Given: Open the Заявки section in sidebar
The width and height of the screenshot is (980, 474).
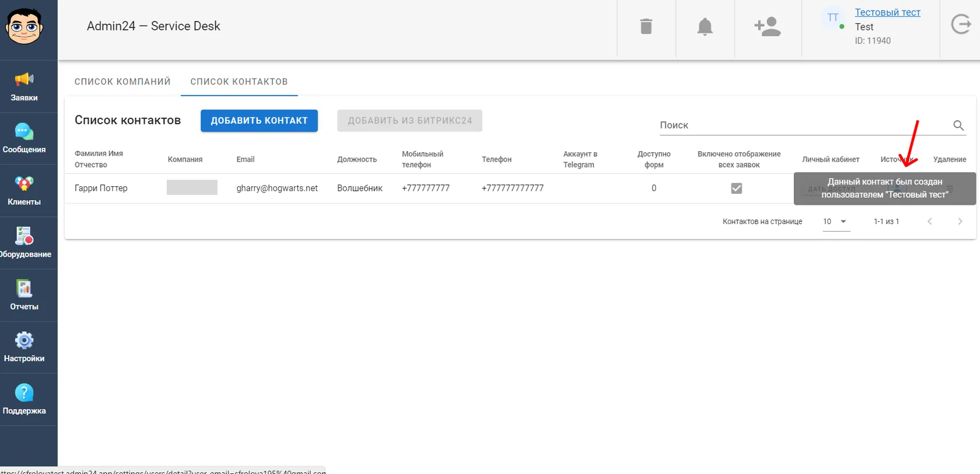Looking at the screenshot, I should [x=24, y=86].
